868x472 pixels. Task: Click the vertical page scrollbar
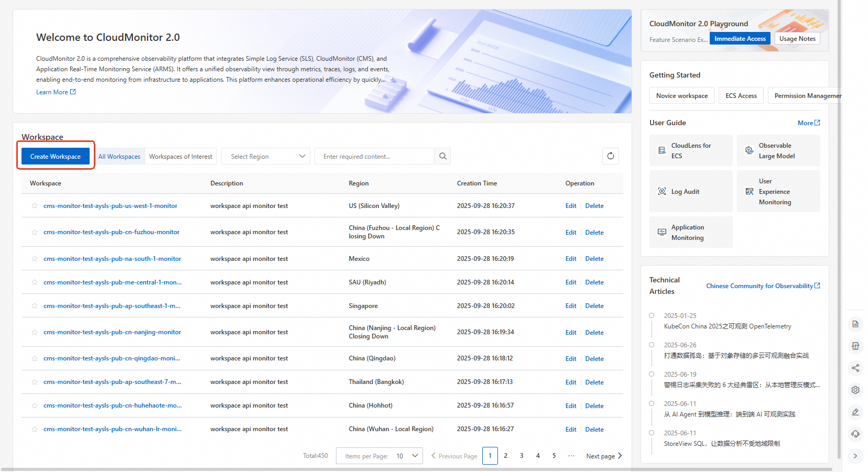[839, 229]
